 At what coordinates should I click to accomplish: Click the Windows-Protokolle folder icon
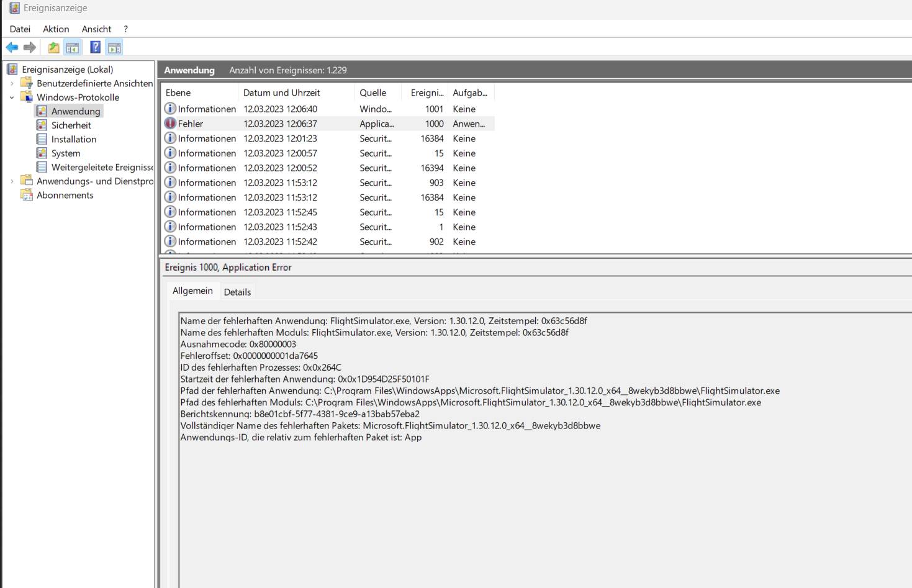tap(27, 97)
